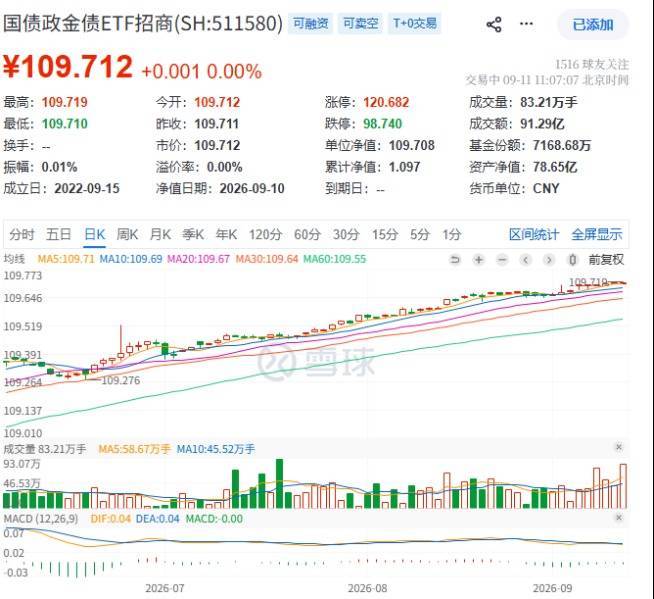The height and width of the screenshot is (599, 654).
Task: Toggle the 已添加 watchlist button
Action: [593, 25]
